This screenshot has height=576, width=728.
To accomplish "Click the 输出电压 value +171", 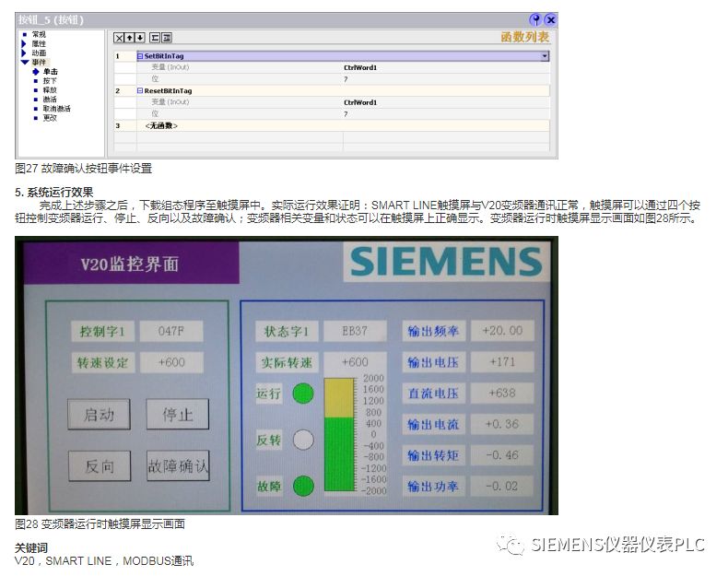I will (502, 361).
